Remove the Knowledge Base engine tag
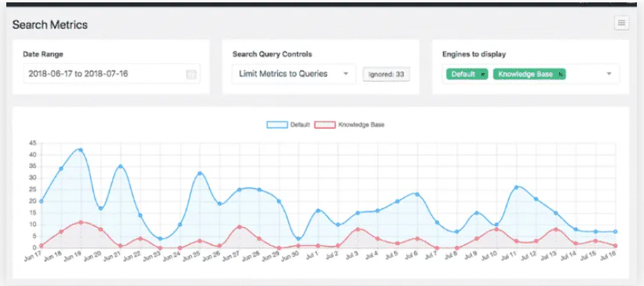 560,75
